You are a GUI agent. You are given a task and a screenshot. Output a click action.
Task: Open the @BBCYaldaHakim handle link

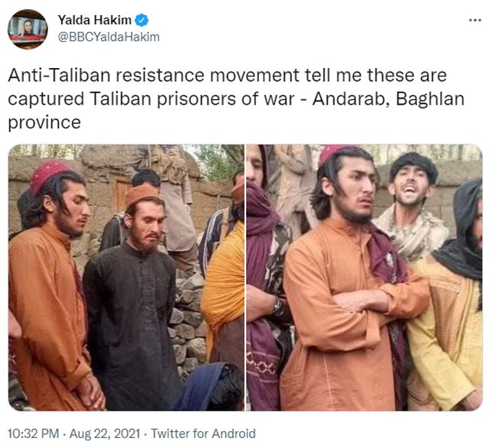pos(108,37)
